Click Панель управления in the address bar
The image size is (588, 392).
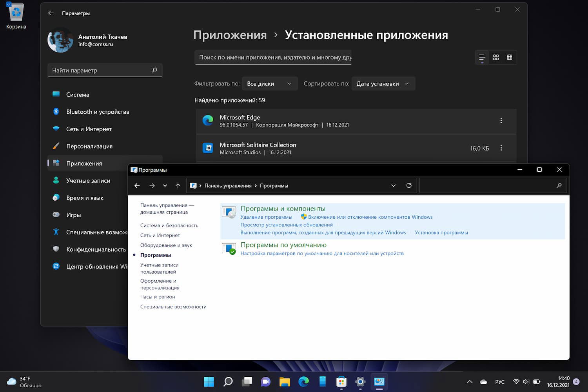[x=228, y=186]
